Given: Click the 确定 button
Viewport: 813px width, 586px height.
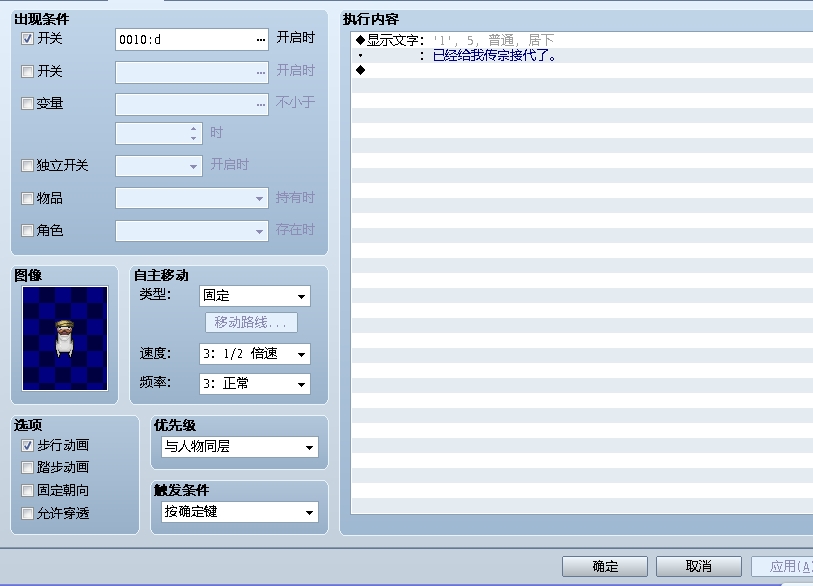Looking at the screenshot, I should pos(605,566).
